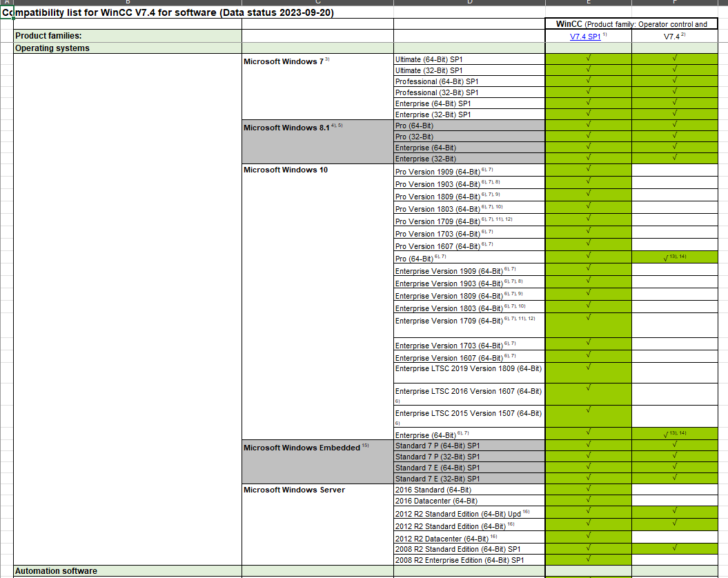
Task: Select '2016 Standard (64-Bit)' cell
Action: (469, 490)
